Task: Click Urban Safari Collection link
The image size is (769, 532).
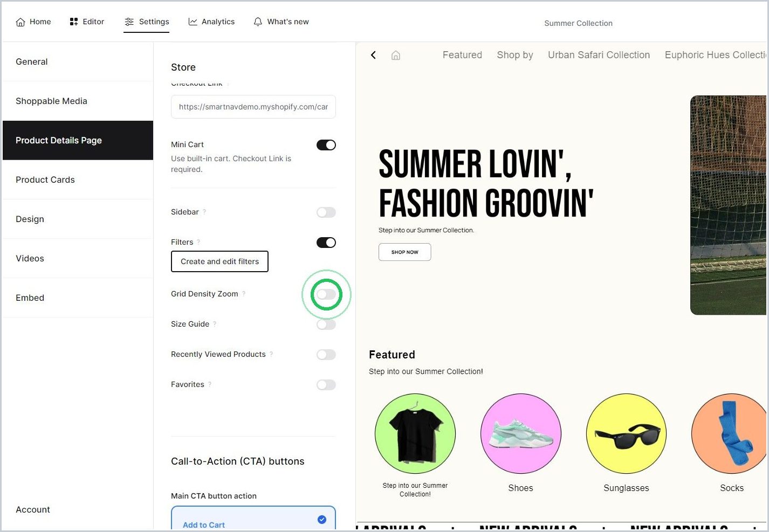Action: click(599, 55)
